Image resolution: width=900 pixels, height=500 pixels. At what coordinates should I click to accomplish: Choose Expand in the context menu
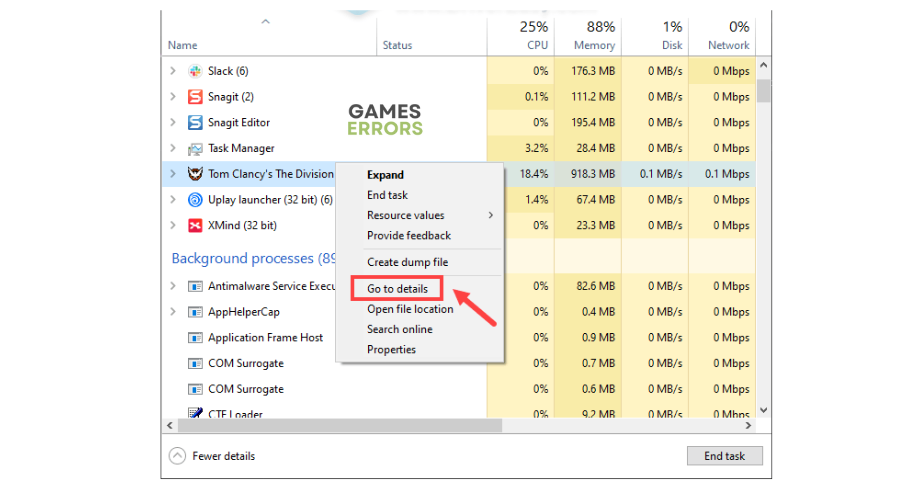pyautogui.click(x=385, y=175)
